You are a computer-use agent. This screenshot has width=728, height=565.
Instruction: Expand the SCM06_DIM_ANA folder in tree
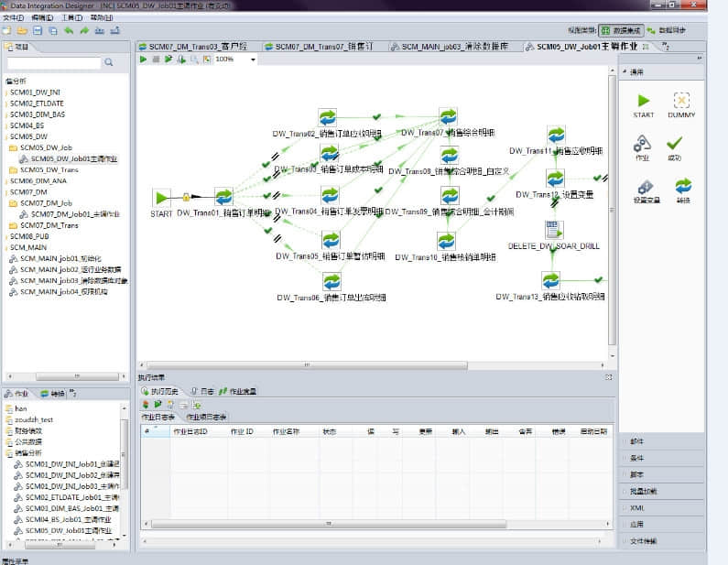pyautogui.click(x=34, y=181)
